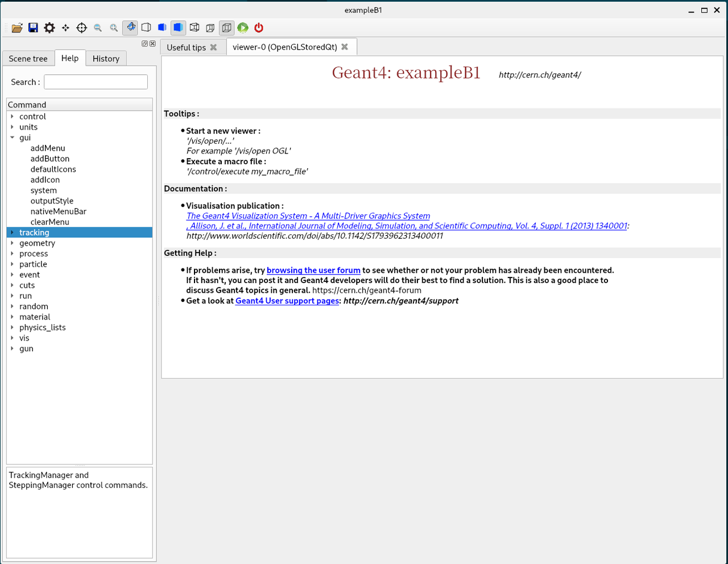Select the addMenu command

(48, 148)
